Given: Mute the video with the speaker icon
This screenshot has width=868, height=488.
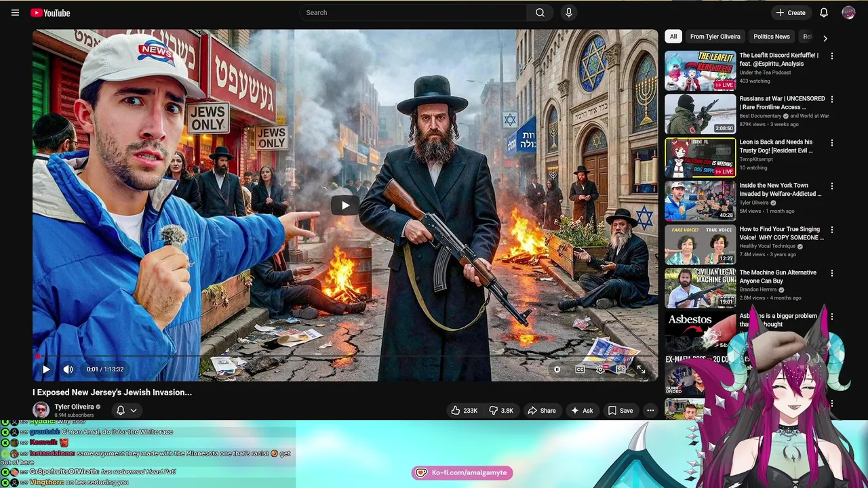Looking at the screenshot, I should coord(68,369).
